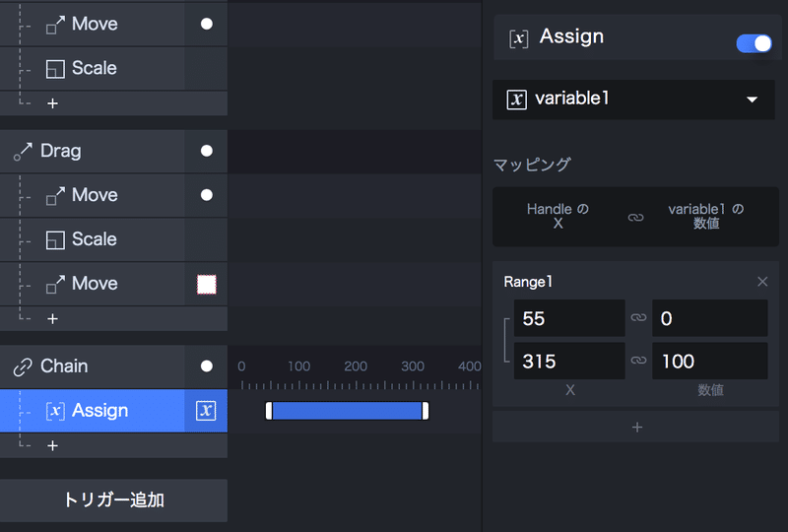Click the Chain link icon

22,366
